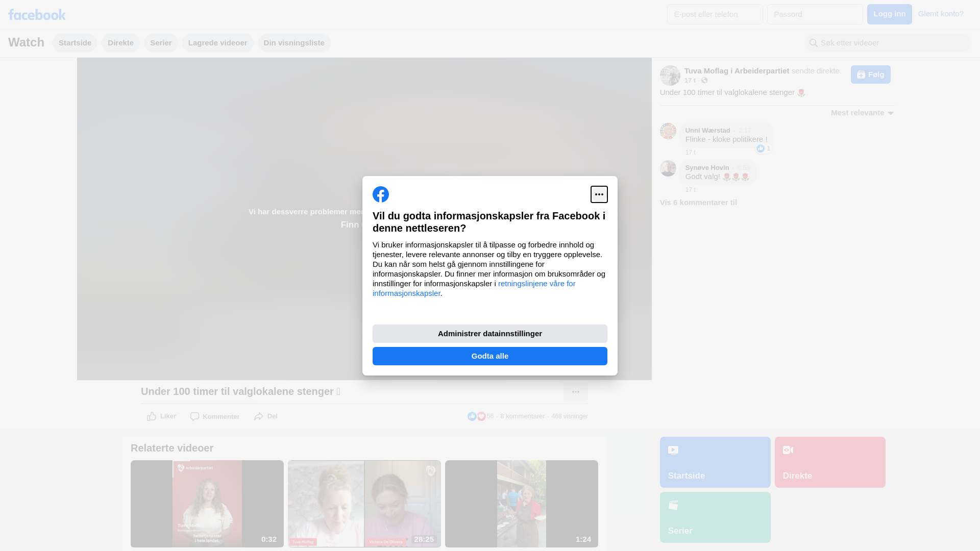Open the 28:25 related video thumbnail
This screenshot has width=980, height=551.
364,504
